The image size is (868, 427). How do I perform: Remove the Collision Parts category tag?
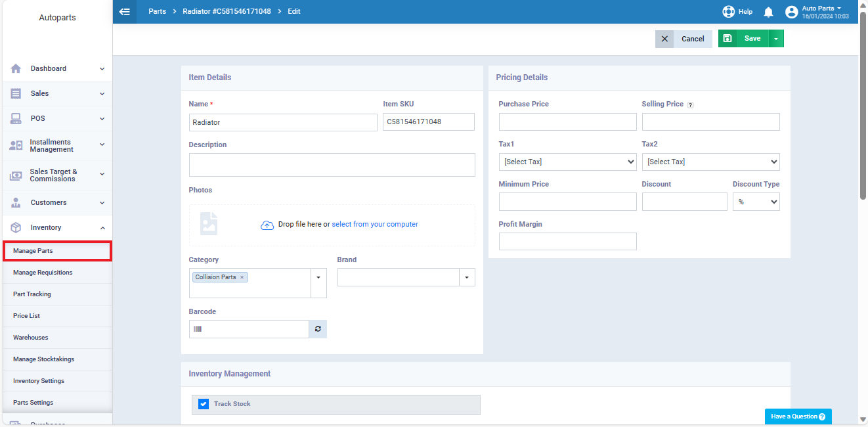242,277
